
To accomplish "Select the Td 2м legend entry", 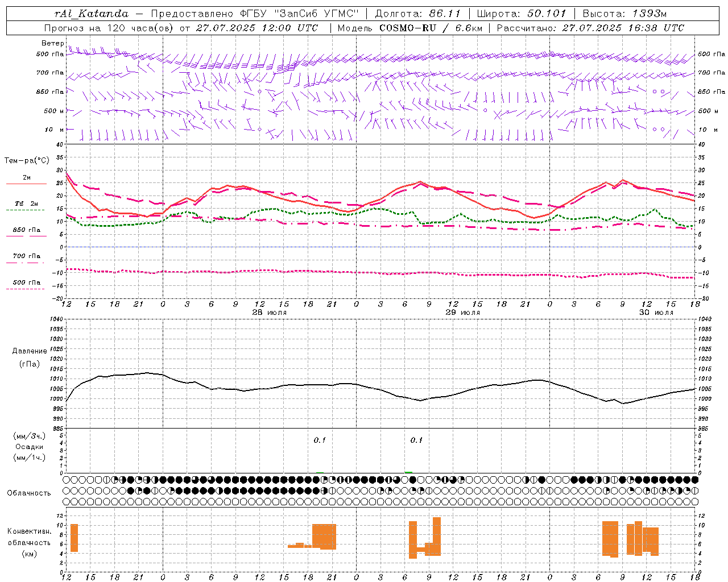I will [26, 203].
